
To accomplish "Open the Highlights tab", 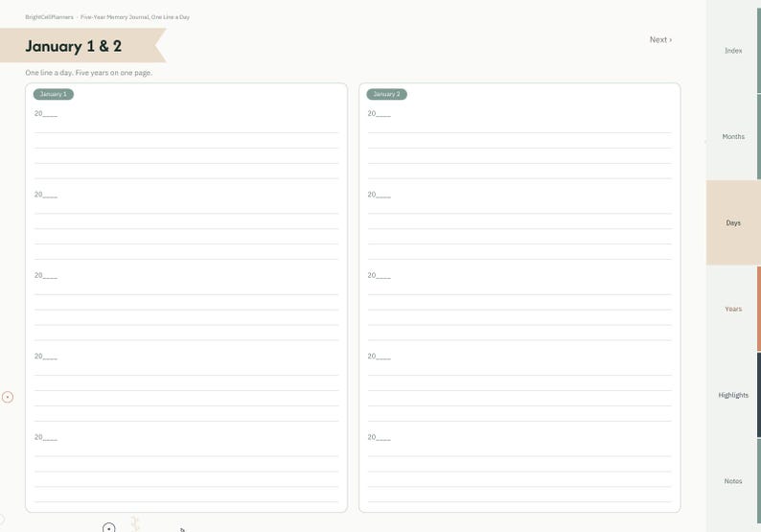I will pos(733,395).
